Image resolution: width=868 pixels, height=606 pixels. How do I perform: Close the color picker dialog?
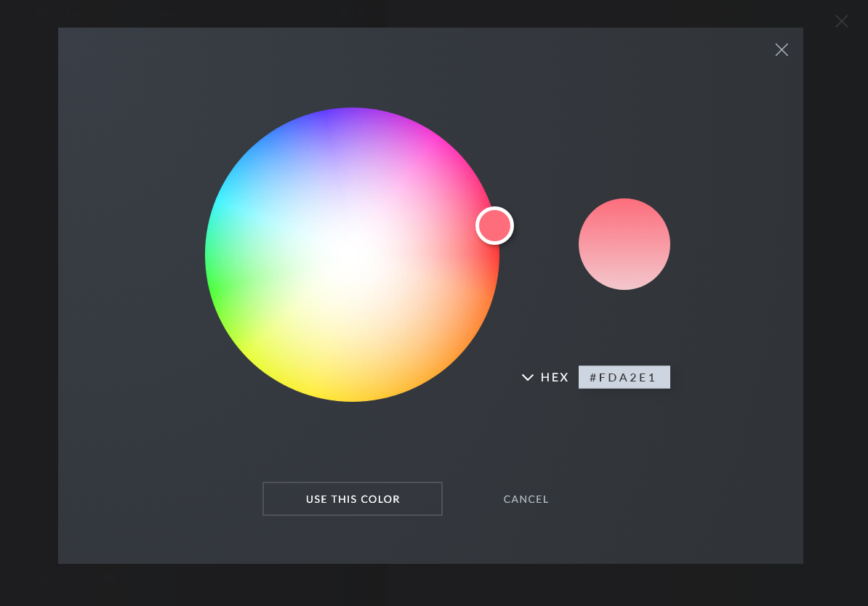tap(781, 49)
